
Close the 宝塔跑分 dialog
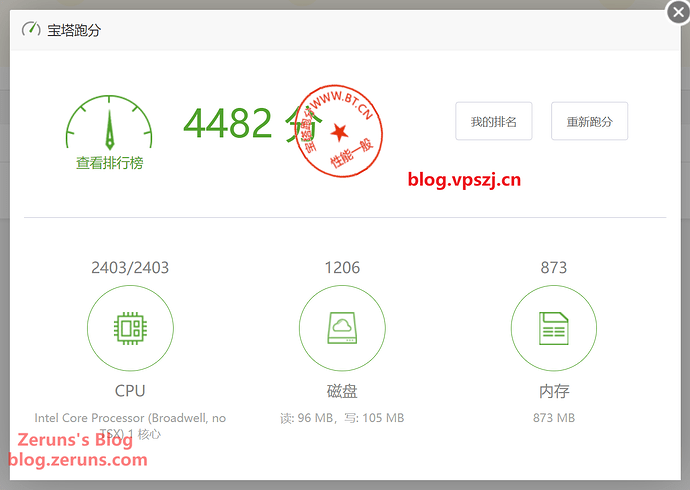(676, 13)
